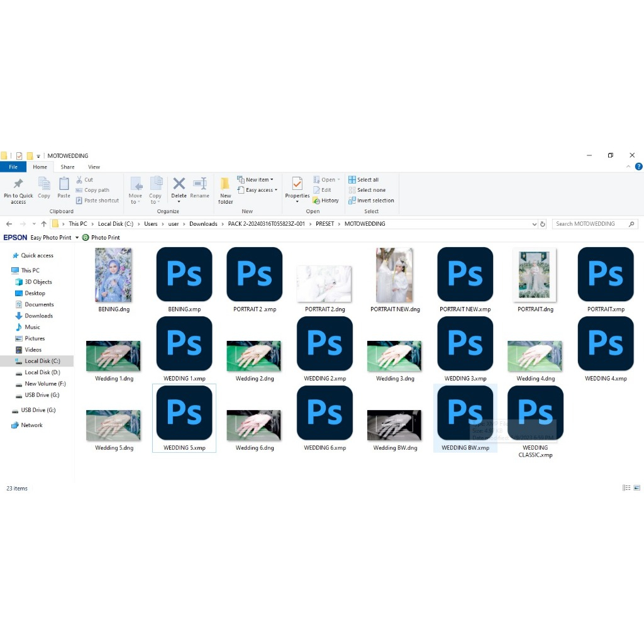Select the Wedding BW.dng thumbnail

point(394,425)
